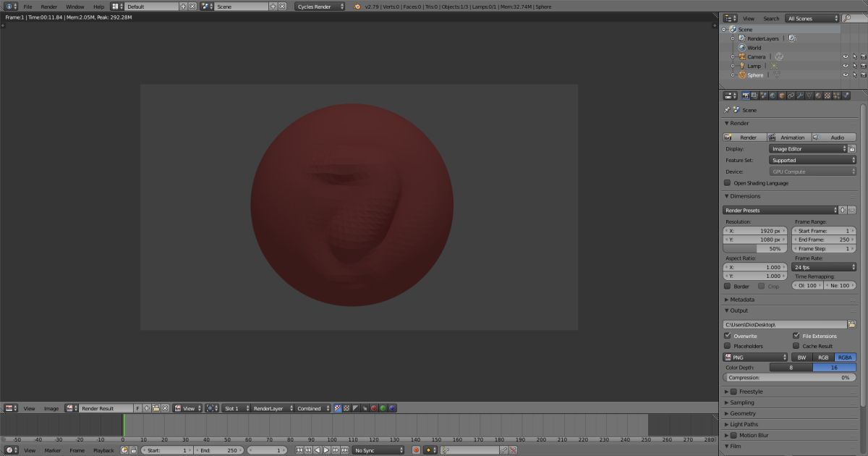
Task: Enable the Placeholders checkbox
Action: tap(728, 346)
